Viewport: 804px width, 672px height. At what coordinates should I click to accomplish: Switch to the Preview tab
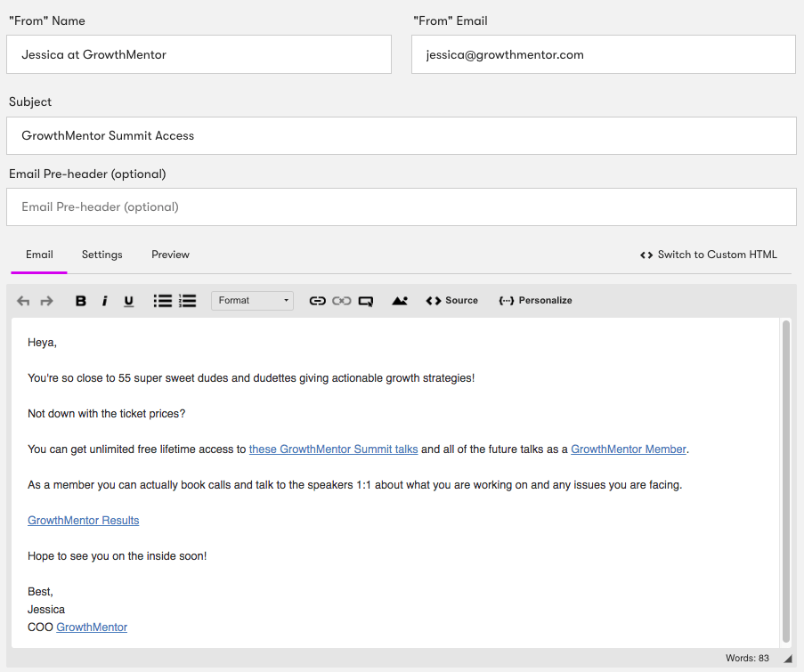pos(170,255)
